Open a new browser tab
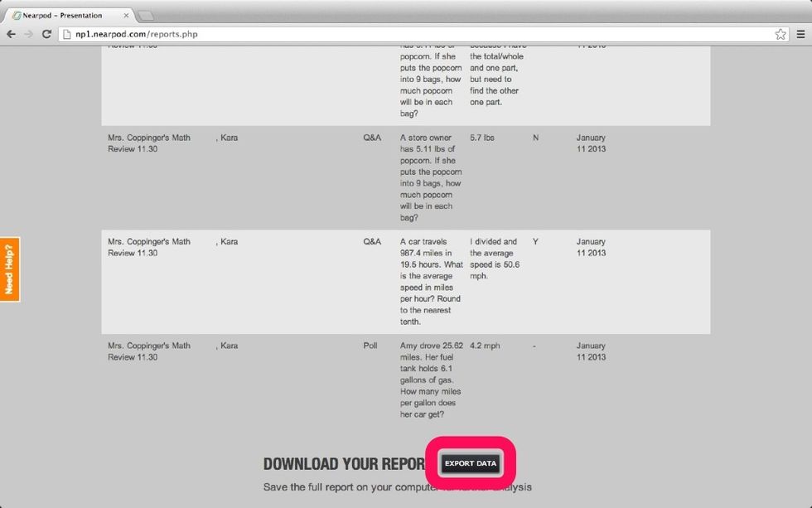The height and width of the screenshot is (508, 812). [x=147, y=13]
